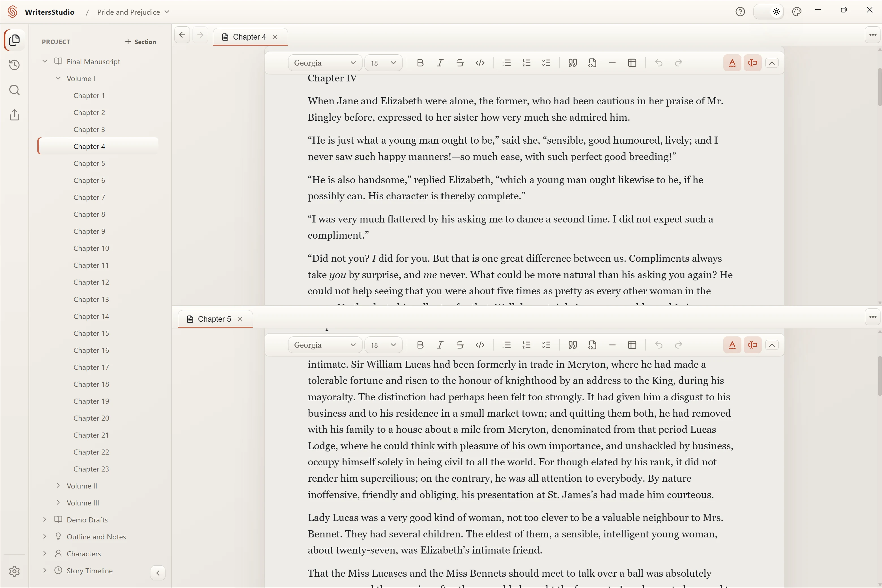
Task: Toggle typewriter focus mode in Chapter 5 toolbar
Action: (x=752, y=345)
